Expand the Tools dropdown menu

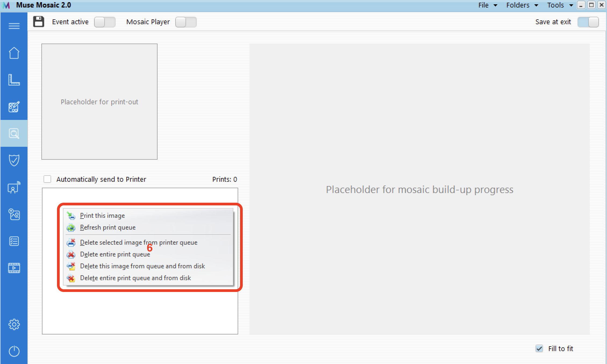point(560,5)
